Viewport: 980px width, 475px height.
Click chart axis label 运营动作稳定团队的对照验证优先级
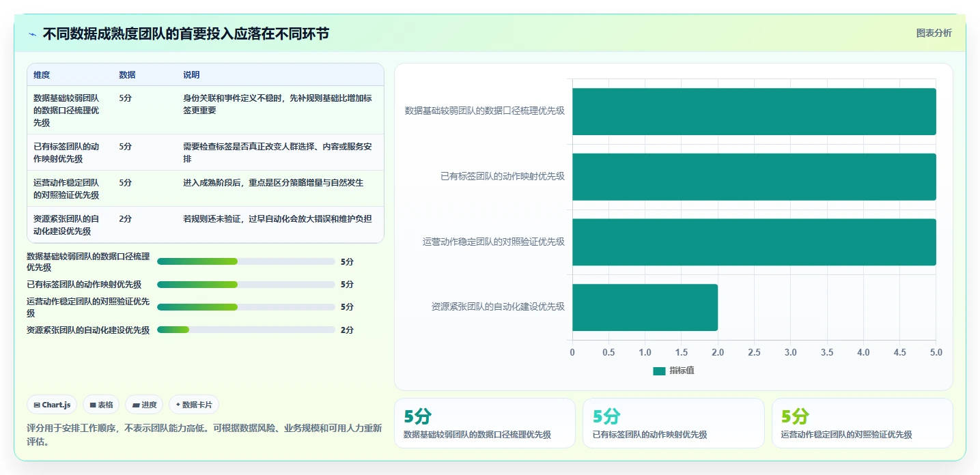click(494, 242)
